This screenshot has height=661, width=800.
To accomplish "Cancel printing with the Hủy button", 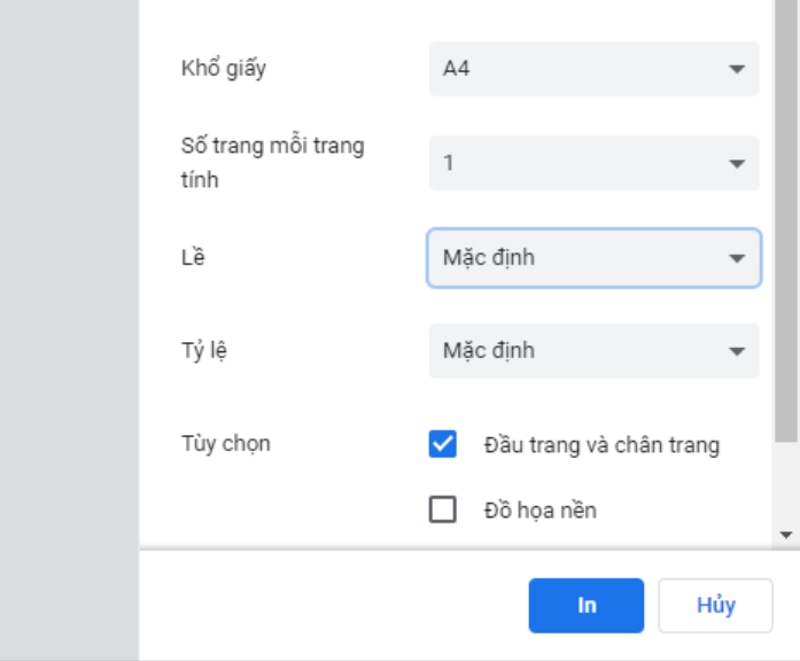I will click(x=715, y=606).
